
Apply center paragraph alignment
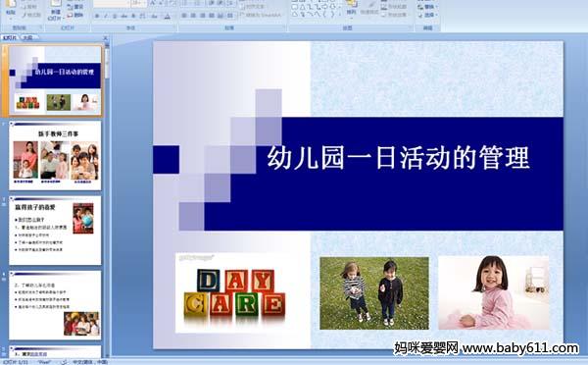(193, 16)
